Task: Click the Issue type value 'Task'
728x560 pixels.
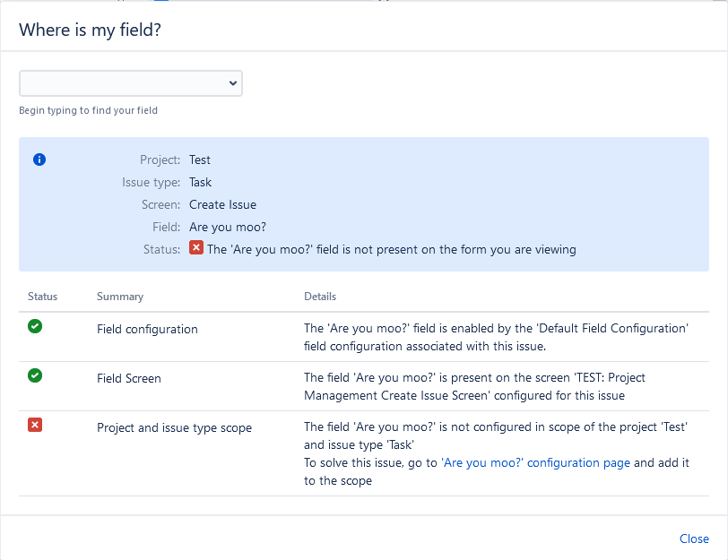Action: (200, 182)
